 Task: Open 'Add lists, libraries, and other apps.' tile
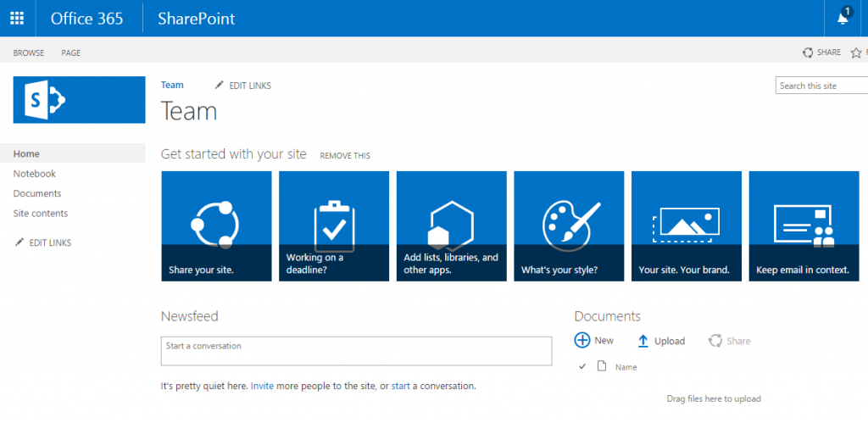coord(452,225)
